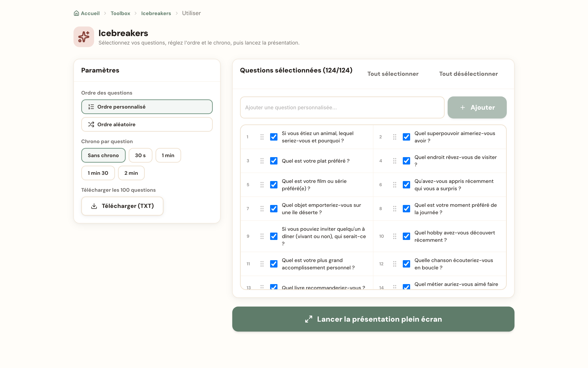
Task: Focus the custom question input field
Action: tap(342, 107)
